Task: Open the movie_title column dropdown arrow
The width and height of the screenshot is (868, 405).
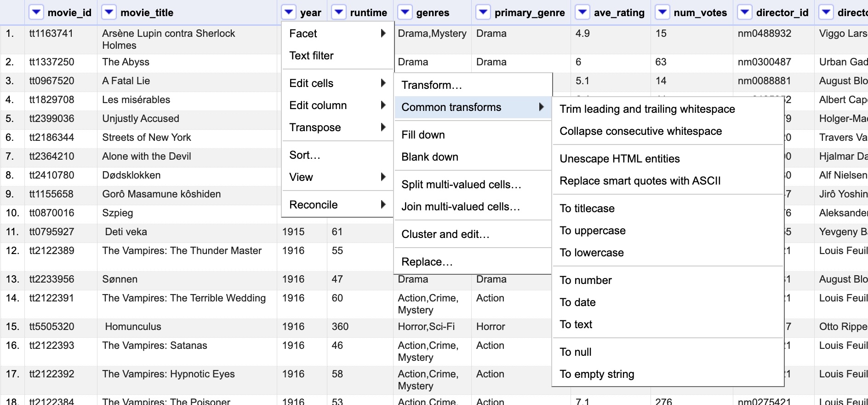Action: tap(109, 12)
